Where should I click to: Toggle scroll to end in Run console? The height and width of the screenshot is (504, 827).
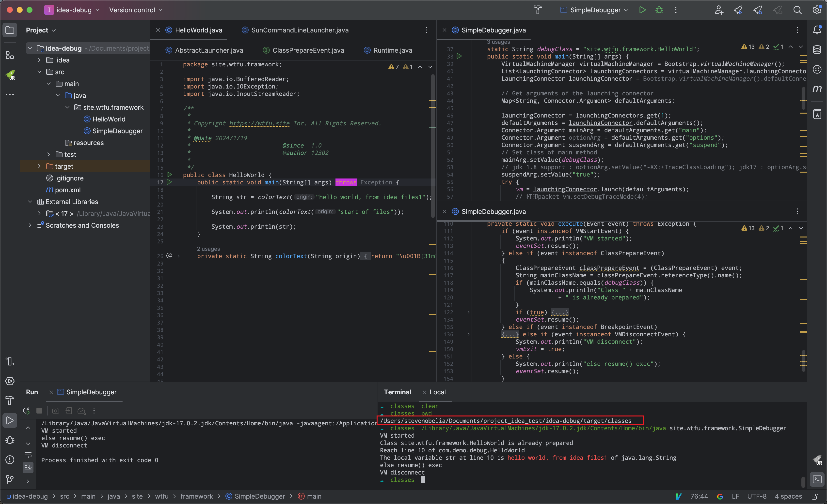[28, 467]
